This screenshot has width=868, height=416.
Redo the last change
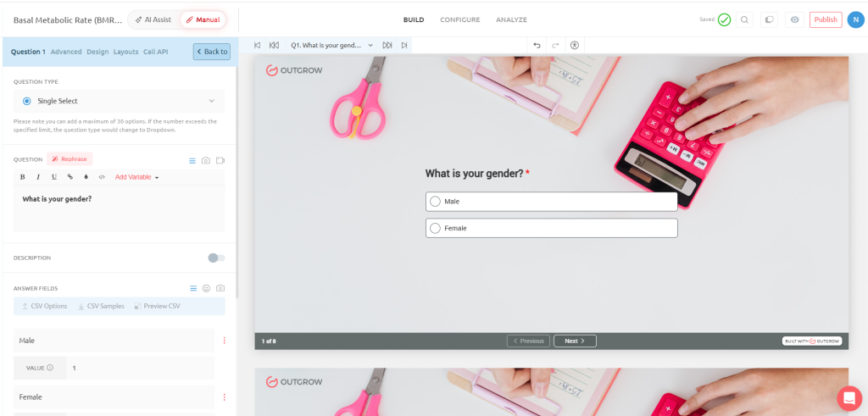[555, 46]
